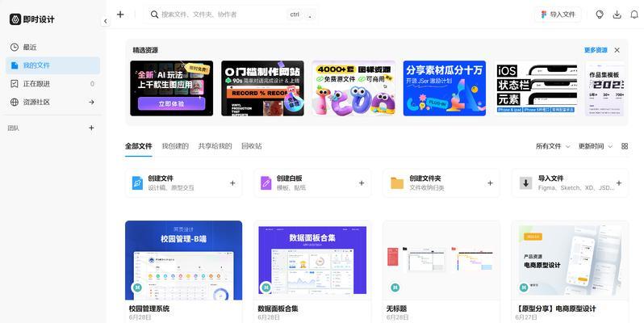The image size is (644, 323).
Task: Click the 校园管理系统 file name
Action: coord(149,308)
